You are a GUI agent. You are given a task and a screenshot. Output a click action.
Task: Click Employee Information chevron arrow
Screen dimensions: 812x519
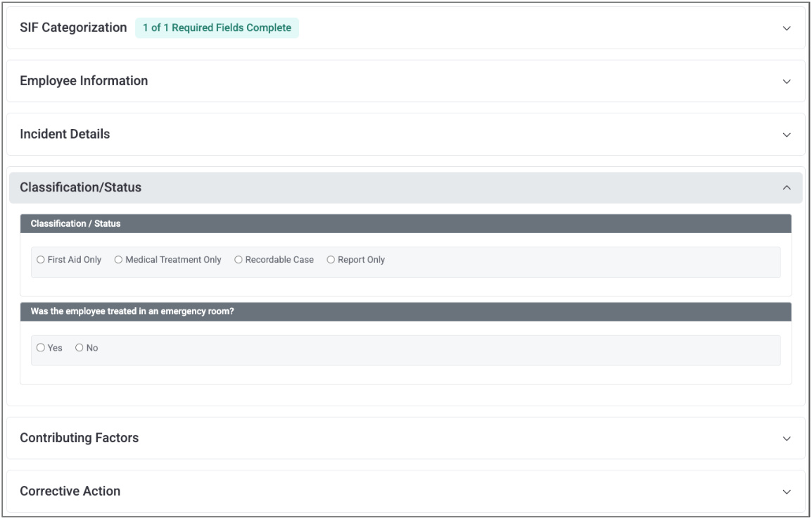(x=787, y=82)
